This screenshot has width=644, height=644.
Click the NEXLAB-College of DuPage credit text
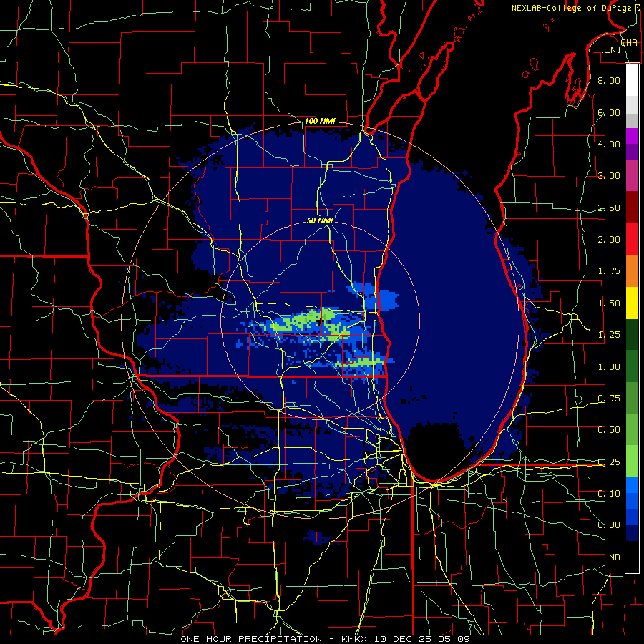tap(571, 8)
